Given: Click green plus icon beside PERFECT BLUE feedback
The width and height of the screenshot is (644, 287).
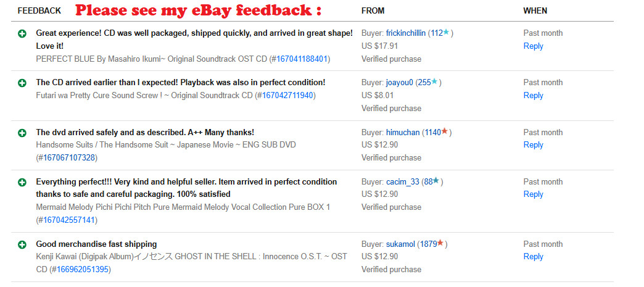Looking at the screenshot, I should point(22,33).
